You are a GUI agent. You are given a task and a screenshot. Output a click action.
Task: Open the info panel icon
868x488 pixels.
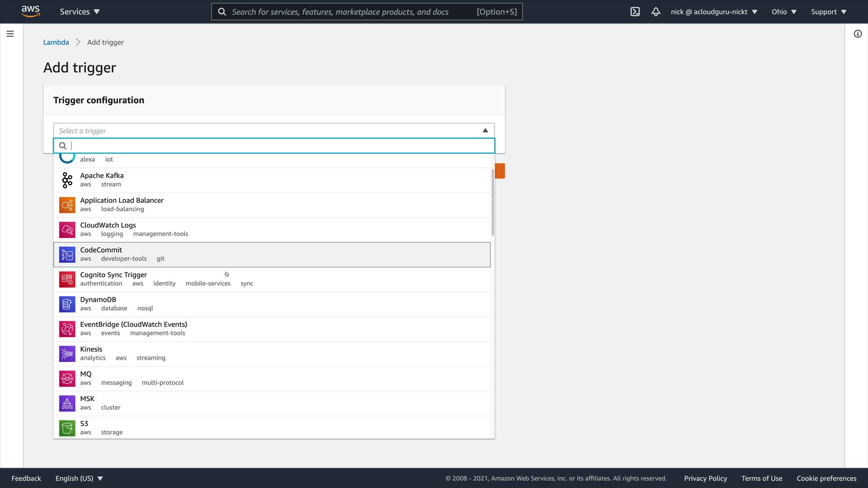(858, 34)
